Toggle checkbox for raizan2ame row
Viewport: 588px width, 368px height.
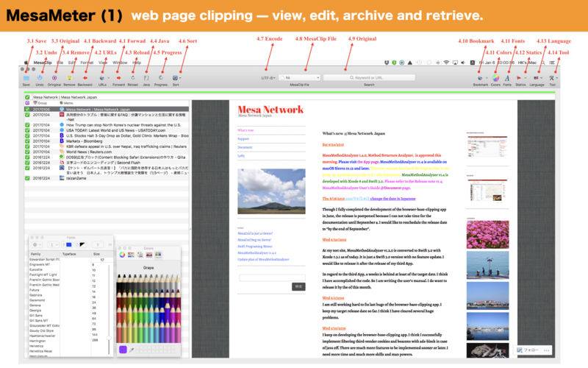[27, 178]
